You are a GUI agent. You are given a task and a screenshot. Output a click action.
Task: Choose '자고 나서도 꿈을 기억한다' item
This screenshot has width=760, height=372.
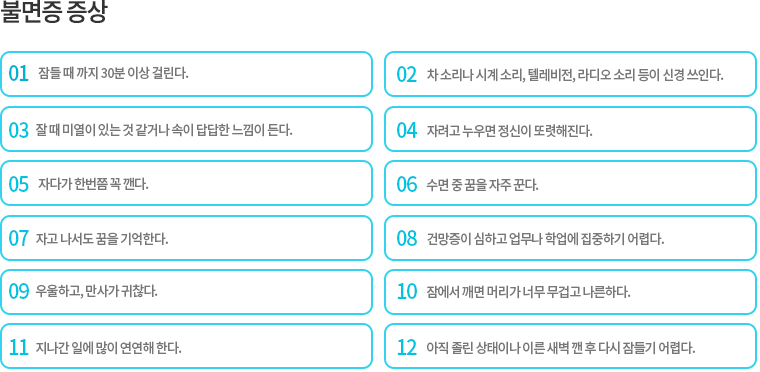[x=186, y=238]
